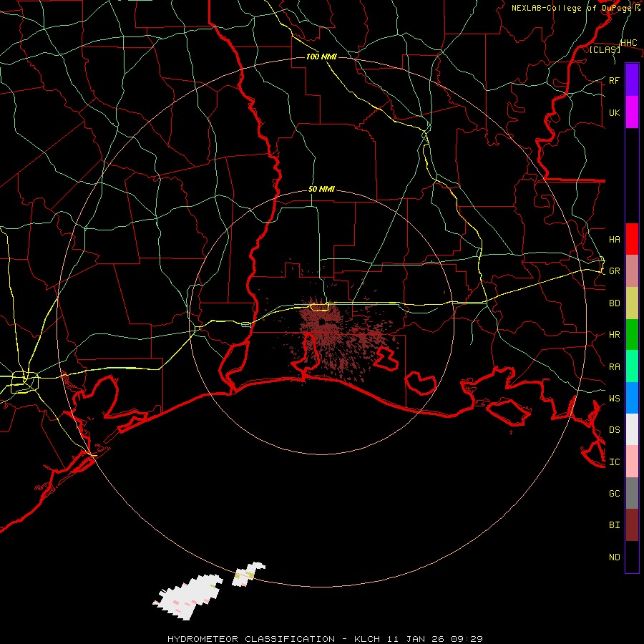Click the large white dry snow echo

[x=188, y=597]
